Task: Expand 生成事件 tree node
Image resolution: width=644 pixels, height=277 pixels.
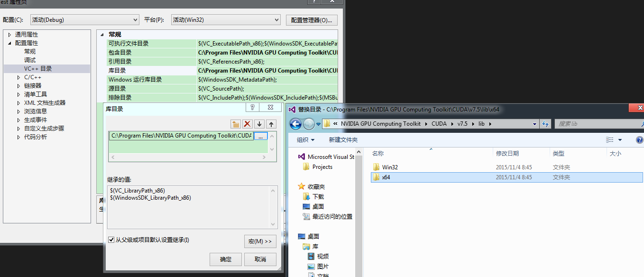Action: tap(19, 120)
